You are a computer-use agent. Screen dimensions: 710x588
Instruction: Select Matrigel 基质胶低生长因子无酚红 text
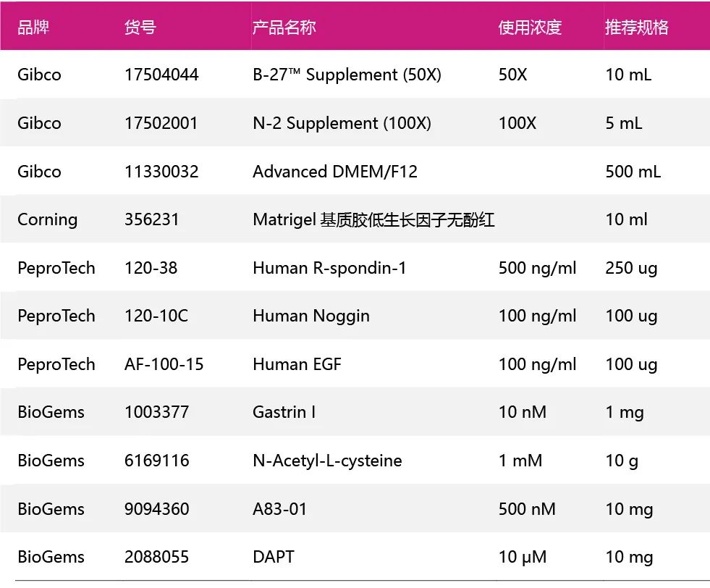tap(373, 219)
